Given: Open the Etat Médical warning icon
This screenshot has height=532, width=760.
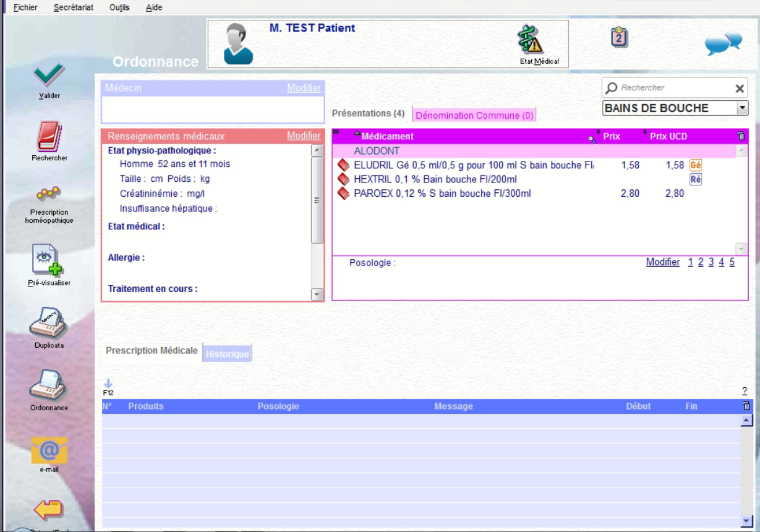Looking at the screenshot, I should point(530,41).
